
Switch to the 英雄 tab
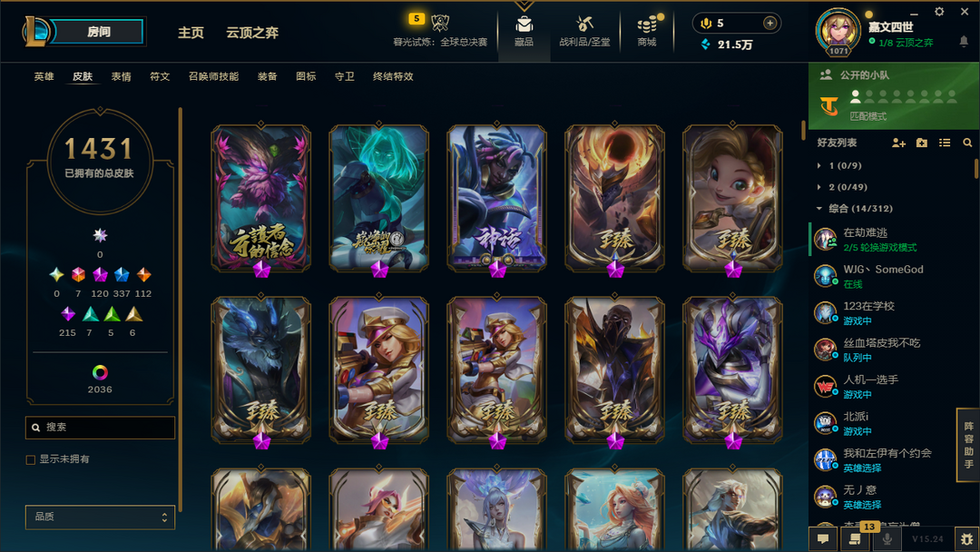tap(44, 76)
